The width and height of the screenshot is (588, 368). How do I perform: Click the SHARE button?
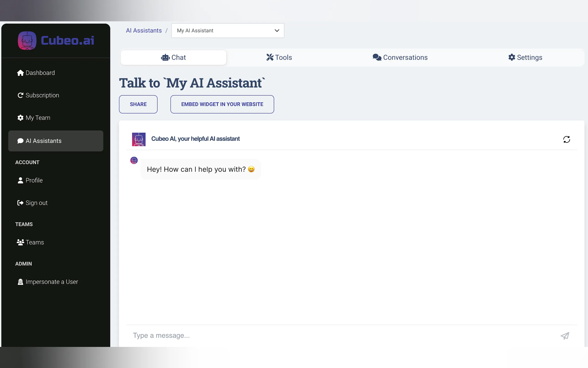click(138, 104)
